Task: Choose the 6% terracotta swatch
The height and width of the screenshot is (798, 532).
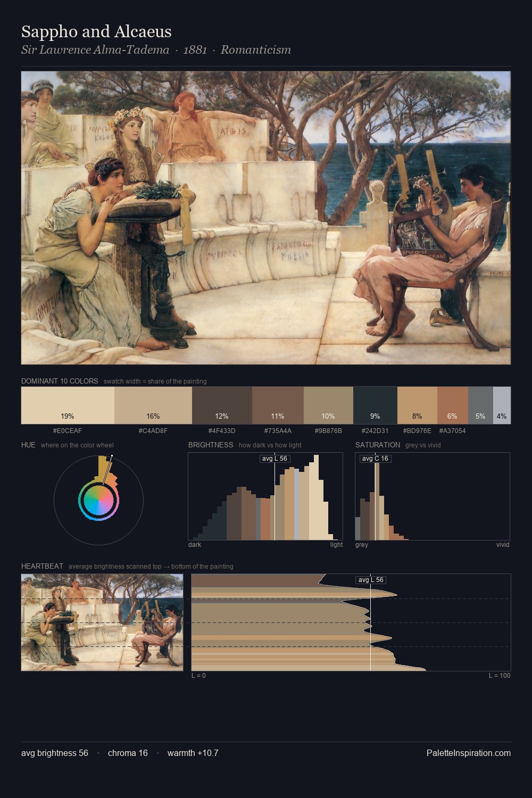Action: pos(453,405)
